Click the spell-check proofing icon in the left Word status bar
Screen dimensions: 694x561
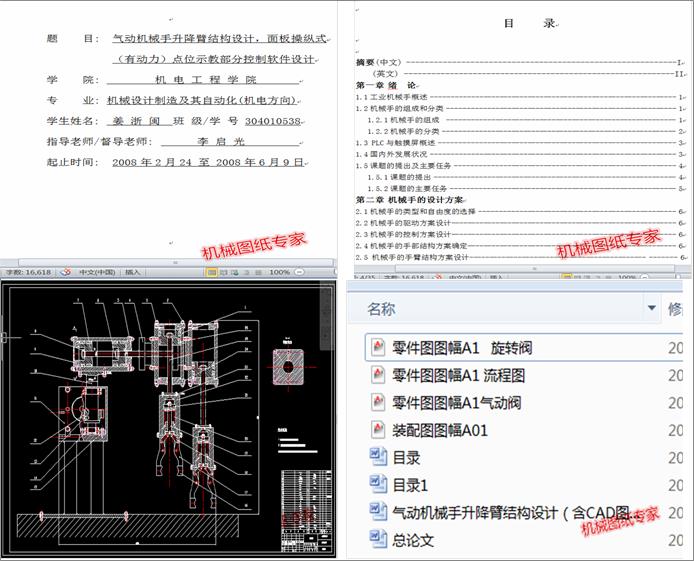(x=66, y=272)
